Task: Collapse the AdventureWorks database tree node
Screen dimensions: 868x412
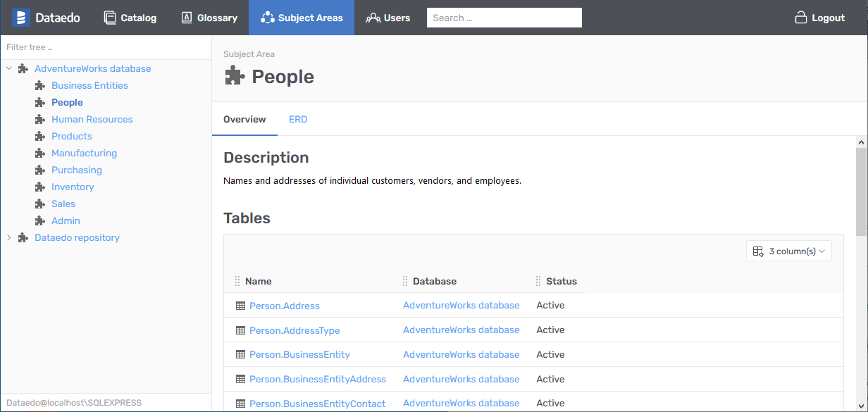Action: tap(9, 69)
